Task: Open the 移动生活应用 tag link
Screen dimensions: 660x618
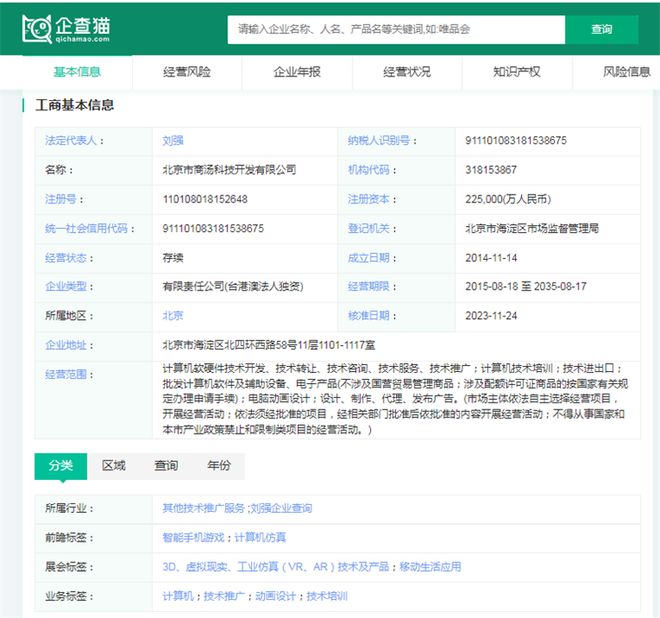Action: click(430, 567)
